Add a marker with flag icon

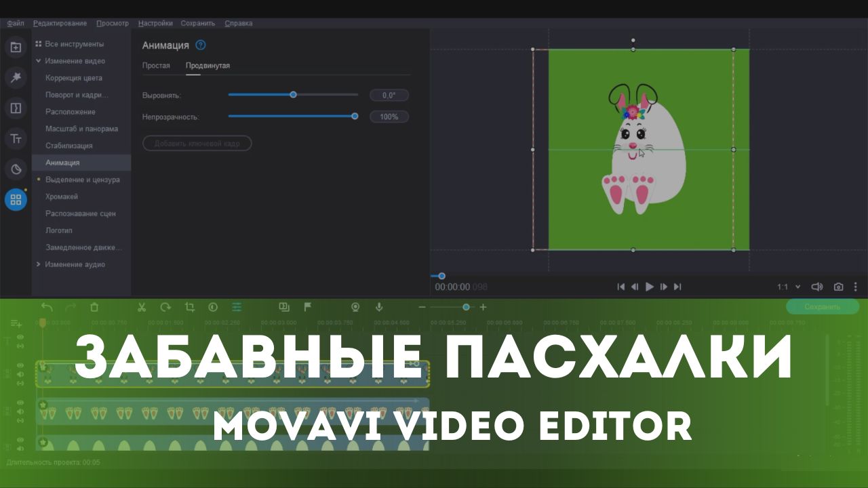(308, 307)
